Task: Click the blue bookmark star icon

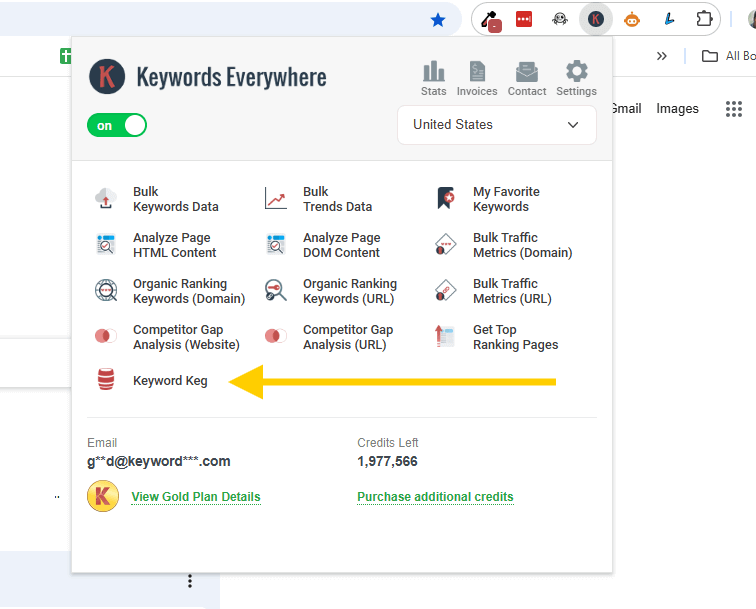Action: coord(438,20)
